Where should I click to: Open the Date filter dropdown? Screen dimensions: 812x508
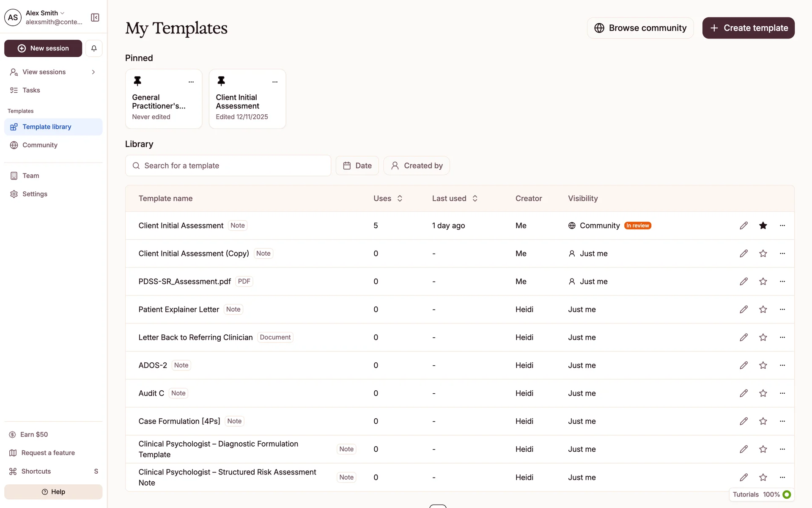[x=357, y=166]
